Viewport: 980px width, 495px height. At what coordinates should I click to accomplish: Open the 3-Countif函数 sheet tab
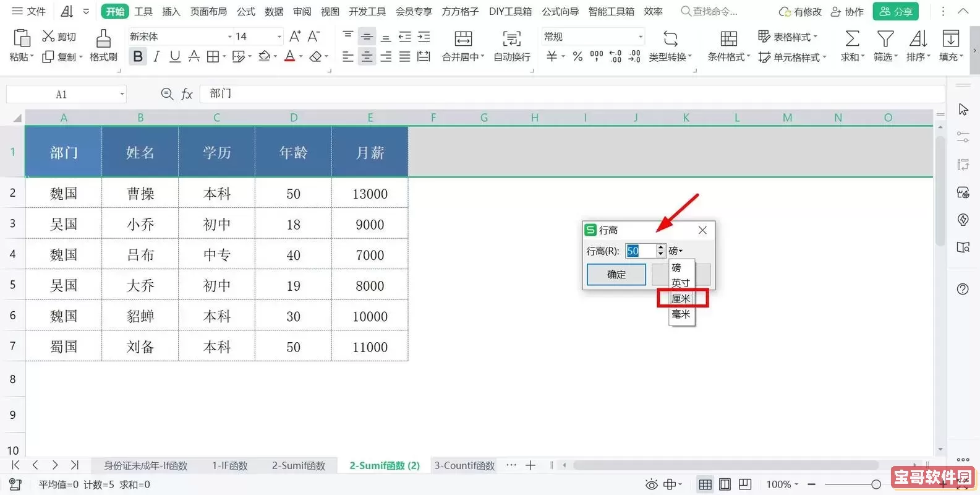[464, 465]
